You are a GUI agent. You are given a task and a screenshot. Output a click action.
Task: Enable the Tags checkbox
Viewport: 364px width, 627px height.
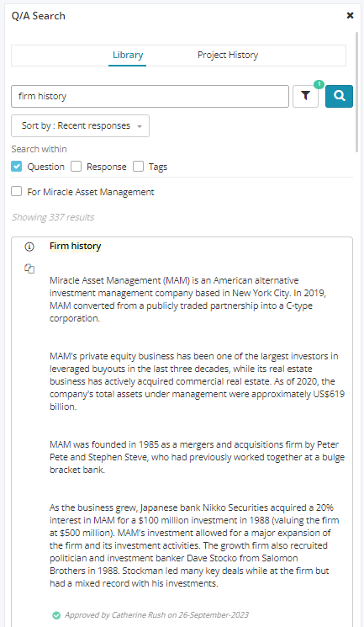point(138,167)
